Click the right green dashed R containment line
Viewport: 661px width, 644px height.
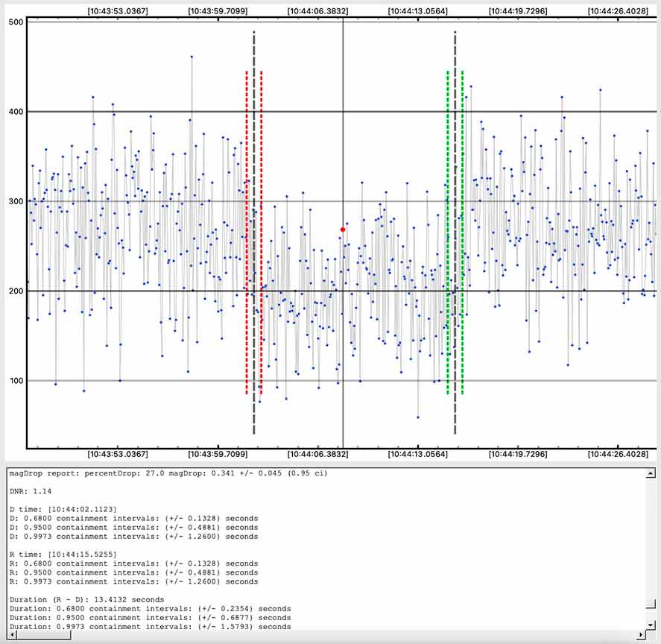(463, 232)
